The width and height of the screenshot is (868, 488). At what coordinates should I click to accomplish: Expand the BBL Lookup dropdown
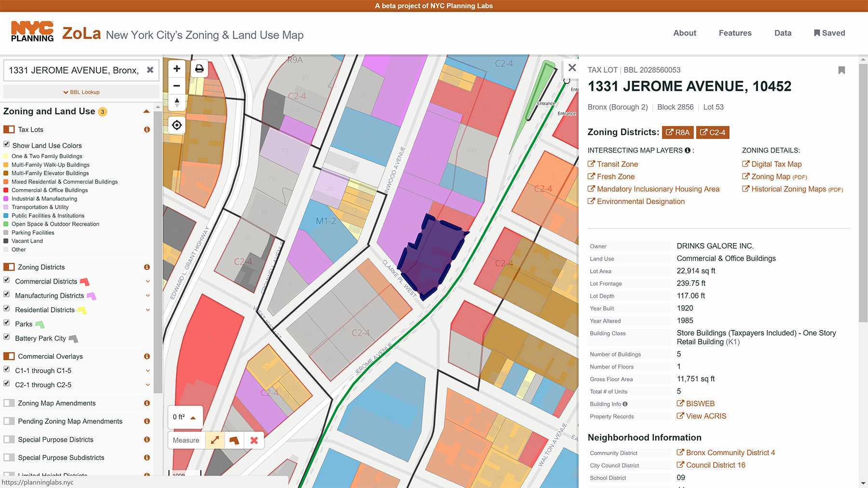(x=81, y=92)
